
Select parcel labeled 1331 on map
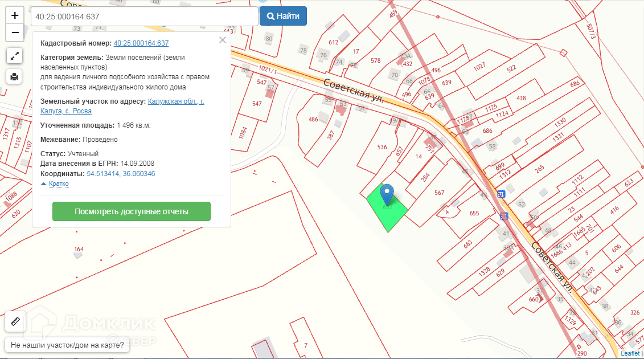[558, 137]
